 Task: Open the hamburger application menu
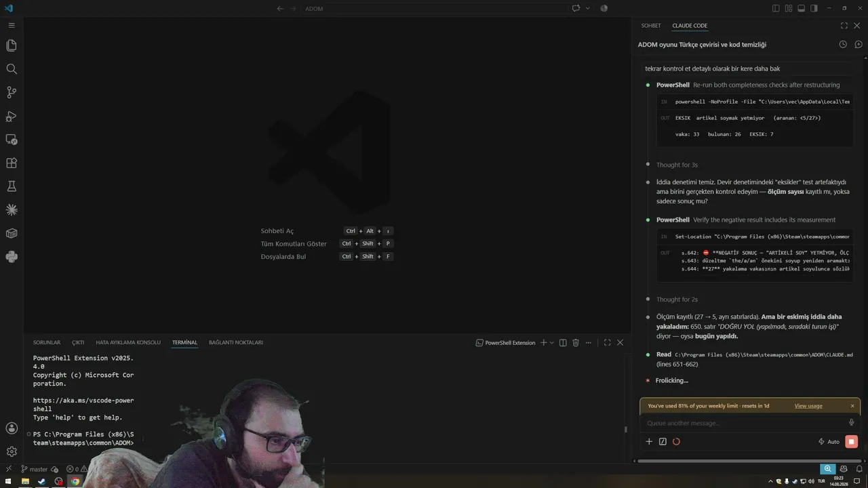pos(12,25)
